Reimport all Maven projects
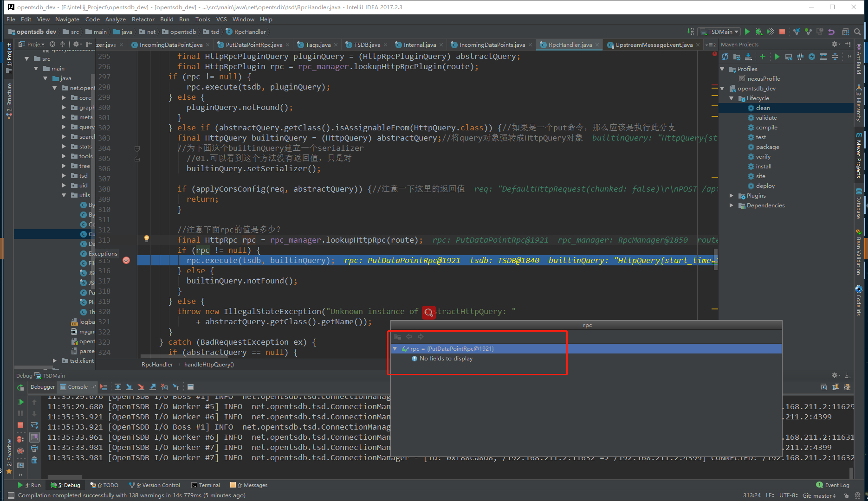868x501 pixels. point(725,57)
